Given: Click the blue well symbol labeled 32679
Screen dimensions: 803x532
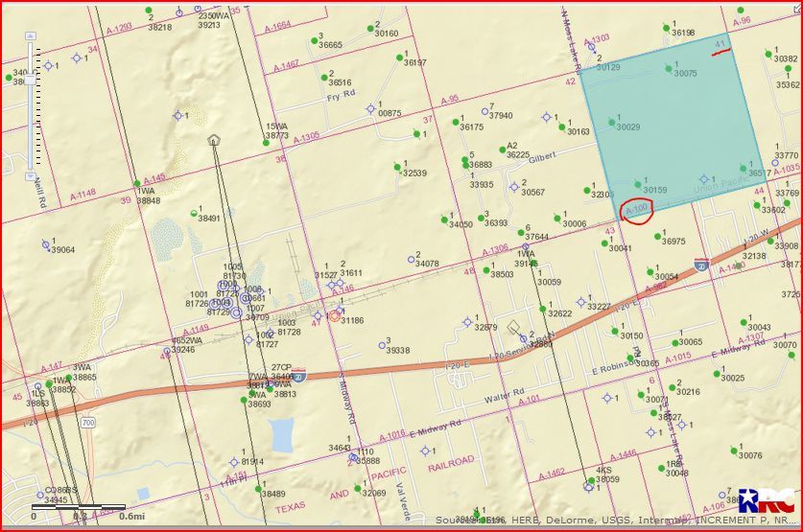Looking at the screenshot, I should (467, 322).
